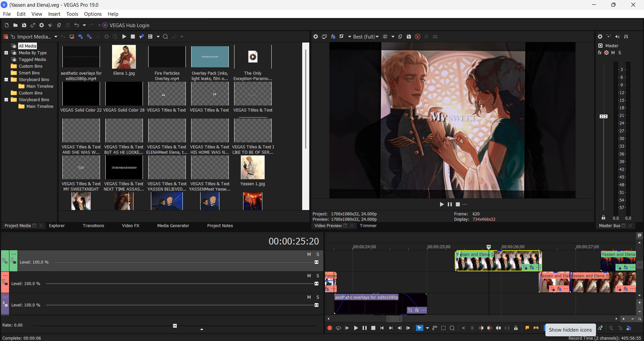Viewport: 644px width, 341px height.
Task: Open the Tools menu
Action: pyautogui.click(x=72, y=14)
